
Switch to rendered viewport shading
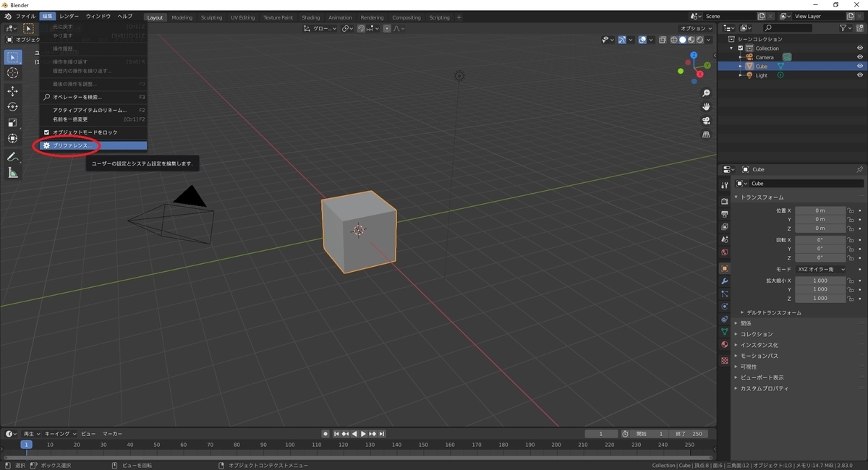point(699,40)
